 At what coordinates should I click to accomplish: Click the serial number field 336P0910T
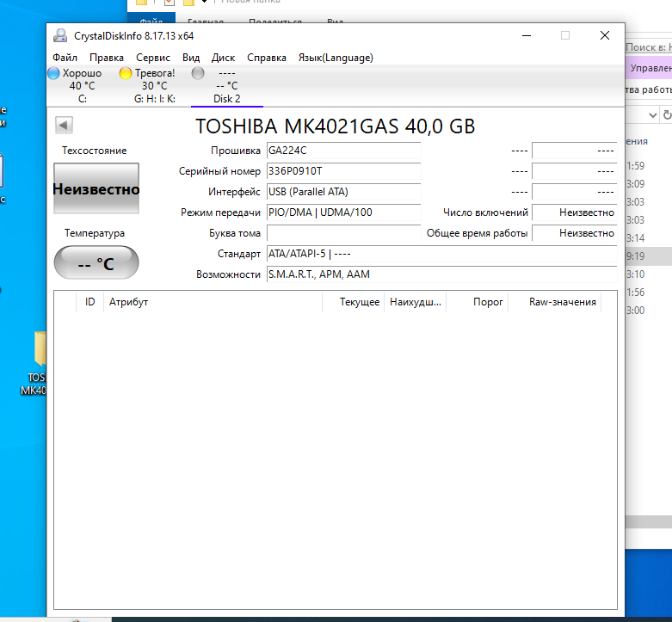click(x=343, y=171)
